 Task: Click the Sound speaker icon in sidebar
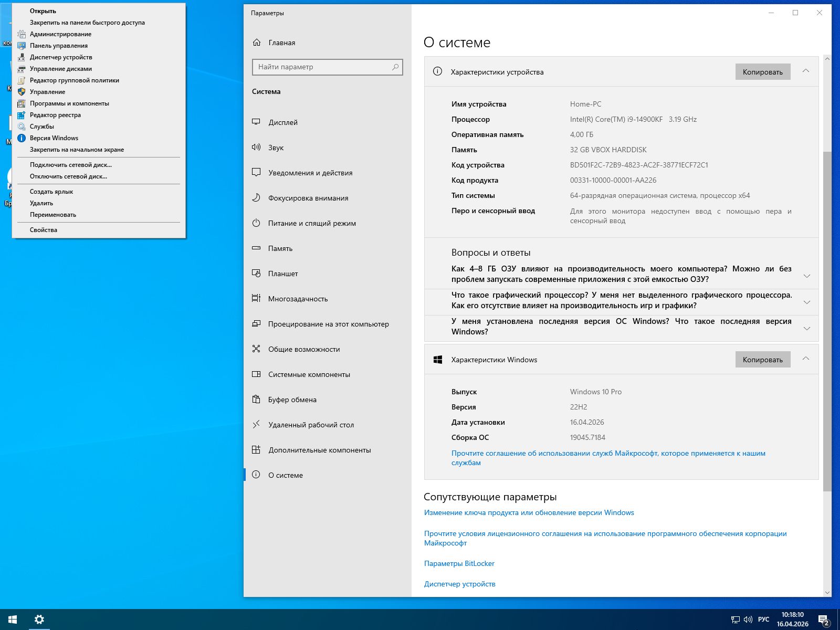pyautogui.click(x=256, y=148)
